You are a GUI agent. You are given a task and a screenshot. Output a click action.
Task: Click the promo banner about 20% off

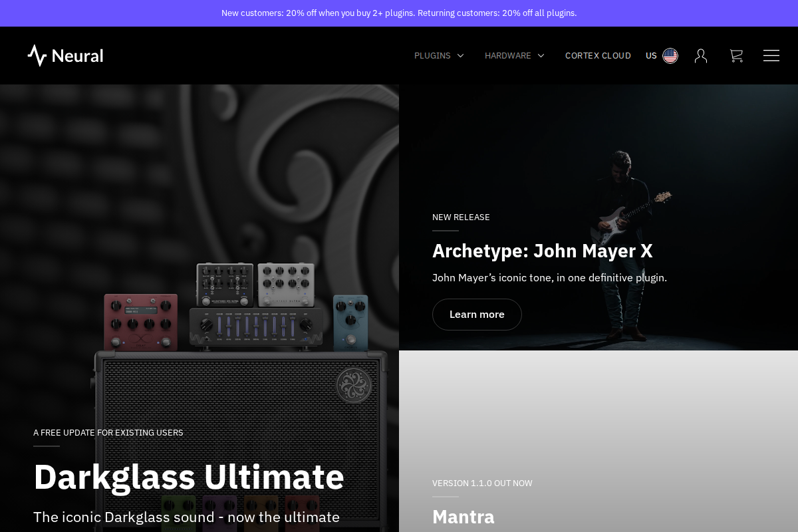[x=399, y=13]
